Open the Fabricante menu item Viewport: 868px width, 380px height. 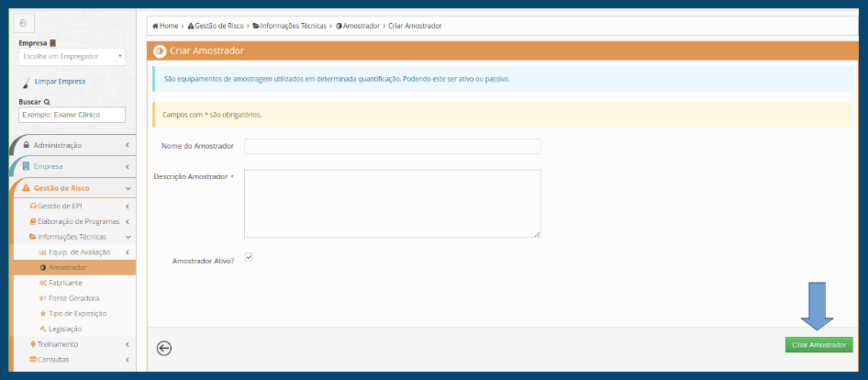point(65,283)
